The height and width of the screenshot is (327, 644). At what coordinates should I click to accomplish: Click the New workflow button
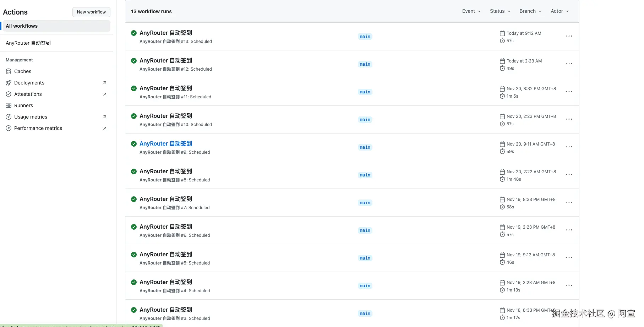click(91, 12)
